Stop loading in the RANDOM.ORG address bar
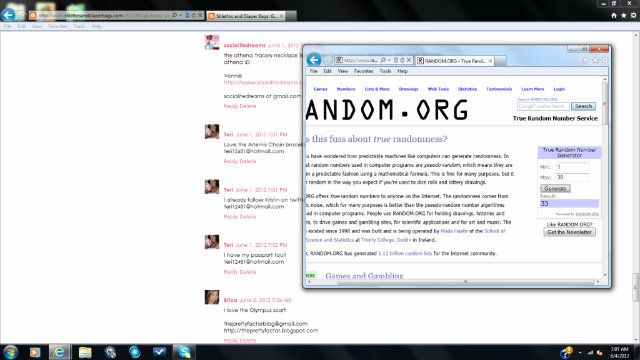Viewport: 640px width, 360px height. pos(409,60)
